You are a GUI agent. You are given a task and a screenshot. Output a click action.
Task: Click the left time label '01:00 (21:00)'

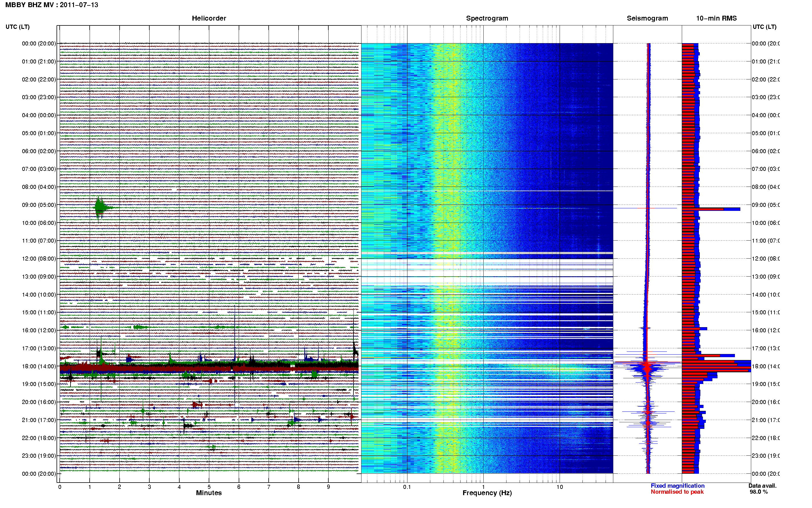pos(39,61)
